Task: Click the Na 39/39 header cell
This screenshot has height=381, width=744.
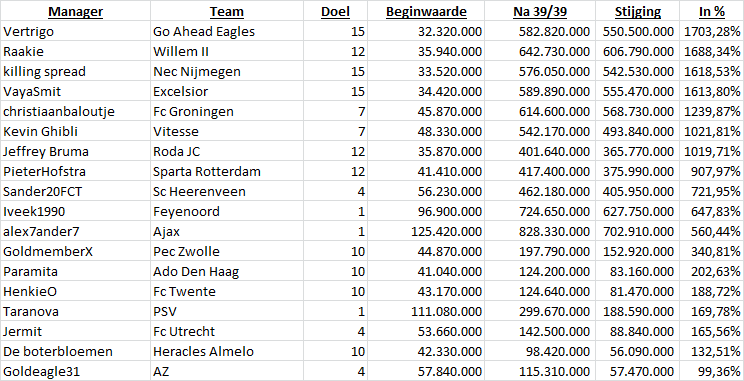Action: tap(540, 11)
